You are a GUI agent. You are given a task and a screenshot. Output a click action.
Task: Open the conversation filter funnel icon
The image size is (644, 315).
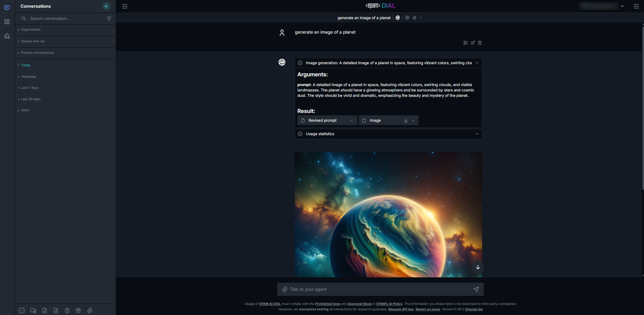click(x=109, y=18)
